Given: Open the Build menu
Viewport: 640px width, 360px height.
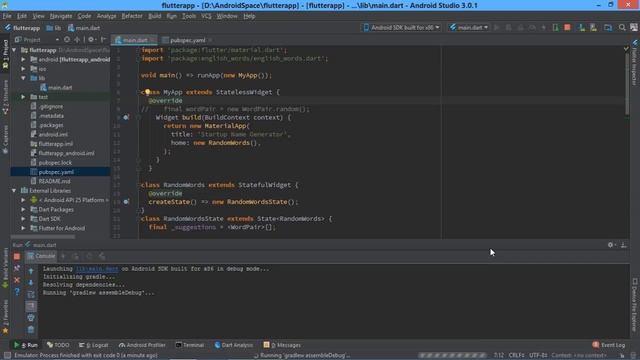Looking at the screenshot, I should click(154, 16).
